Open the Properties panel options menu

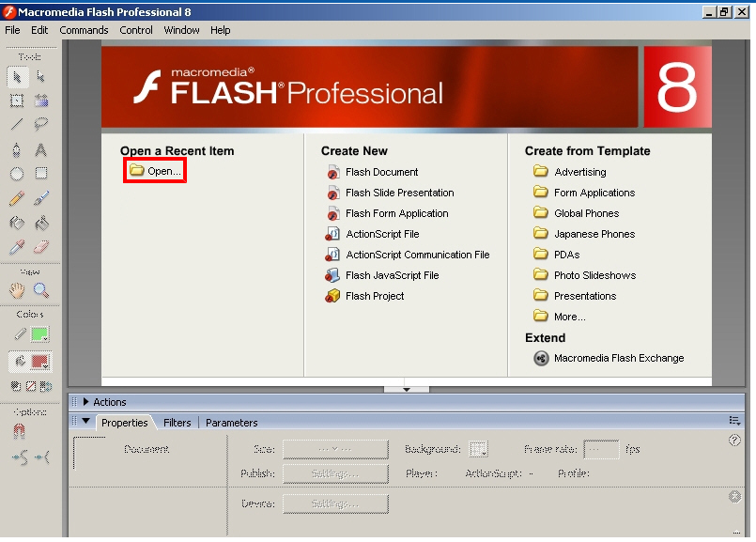734,421
